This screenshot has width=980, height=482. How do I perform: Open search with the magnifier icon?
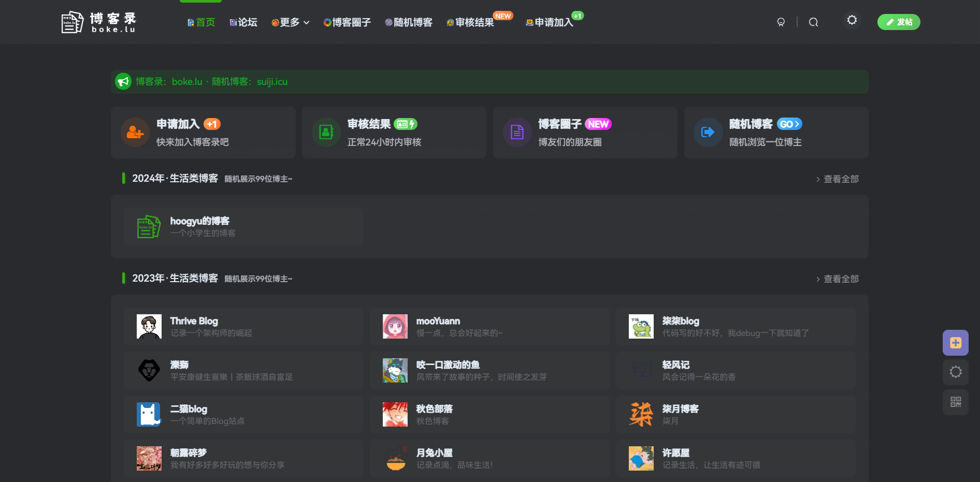(813, 22)
